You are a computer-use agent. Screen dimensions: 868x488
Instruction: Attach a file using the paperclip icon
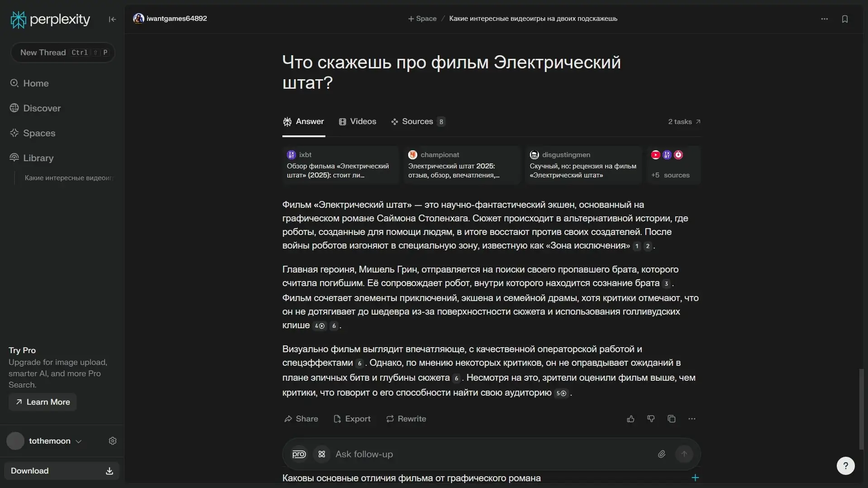661,454
